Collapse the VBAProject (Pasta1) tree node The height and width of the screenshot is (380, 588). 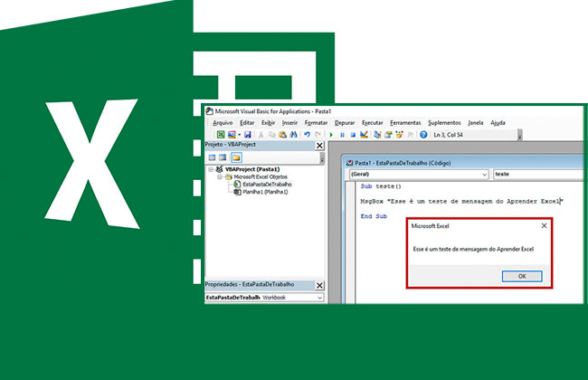tap(211, 169)
